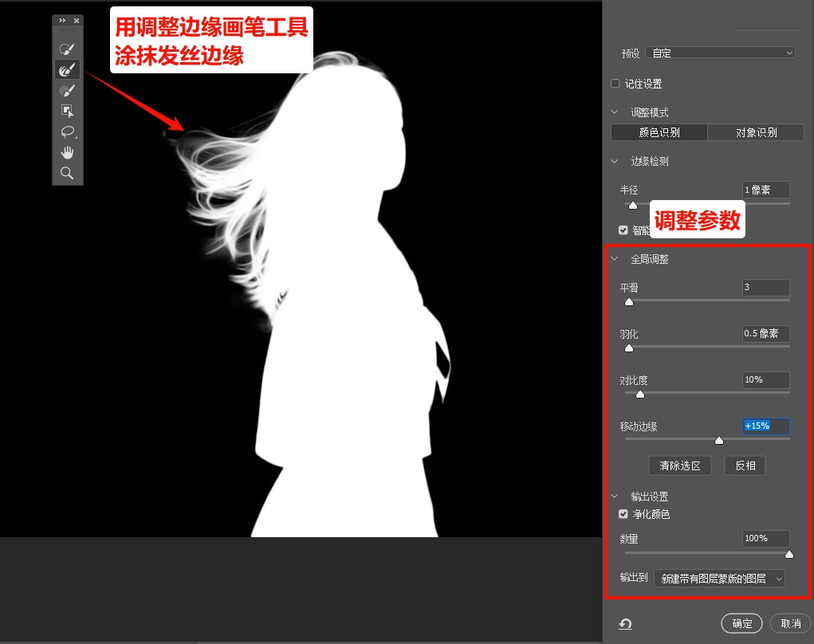The width and height of the screenshot is (814, 644).
Task: Toggle the 智能半径 checkbox
Action: [x=623, y=230]
